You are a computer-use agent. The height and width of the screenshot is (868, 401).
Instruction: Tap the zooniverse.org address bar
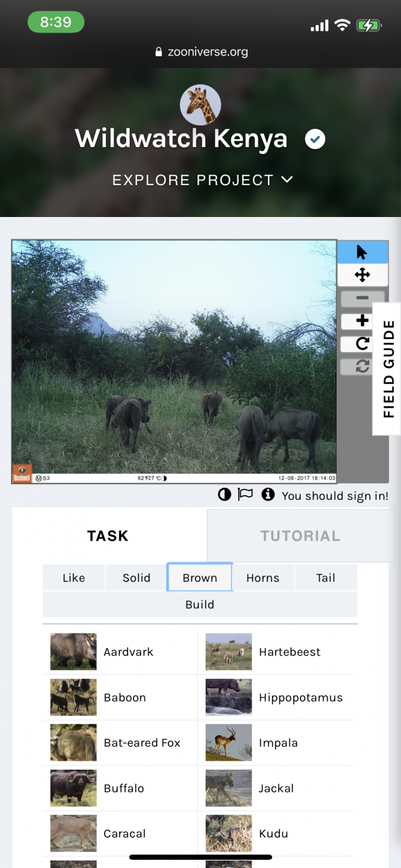click(x=201, y=52)
